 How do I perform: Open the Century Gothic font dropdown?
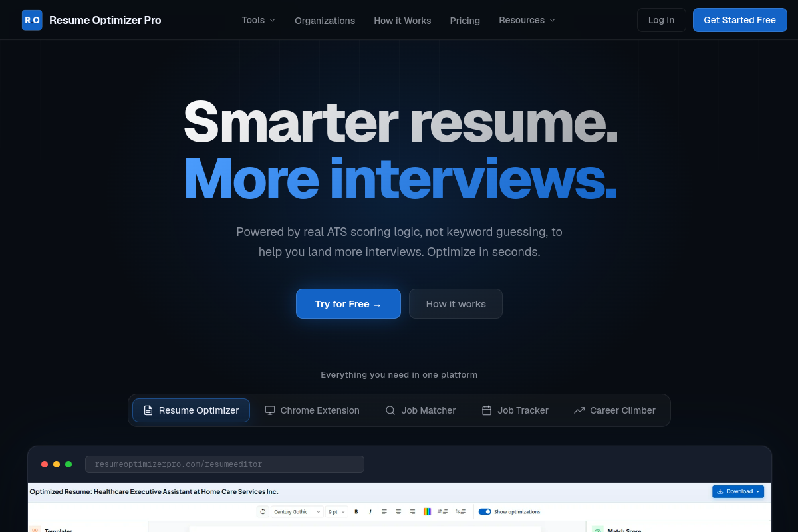[x=297, y=511]
